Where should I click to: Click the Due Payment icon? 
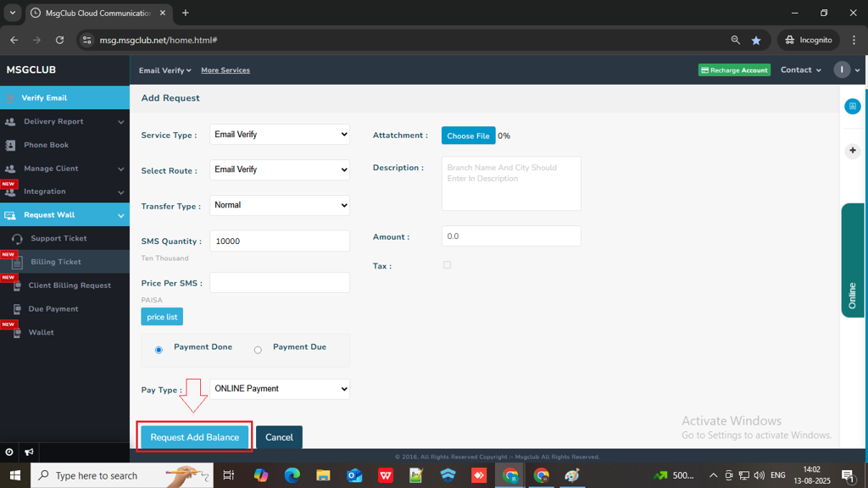[x=17, y=309]
